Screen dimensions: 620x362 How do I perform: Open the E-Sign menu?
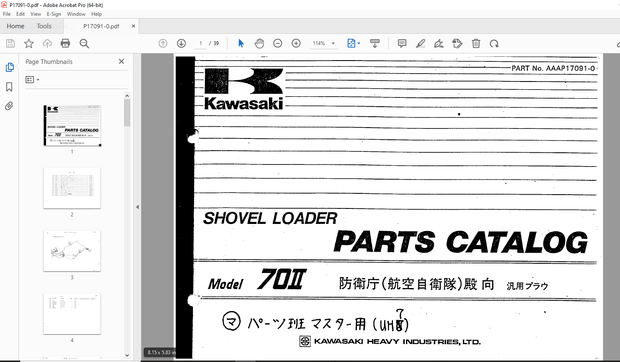point(54,14)
